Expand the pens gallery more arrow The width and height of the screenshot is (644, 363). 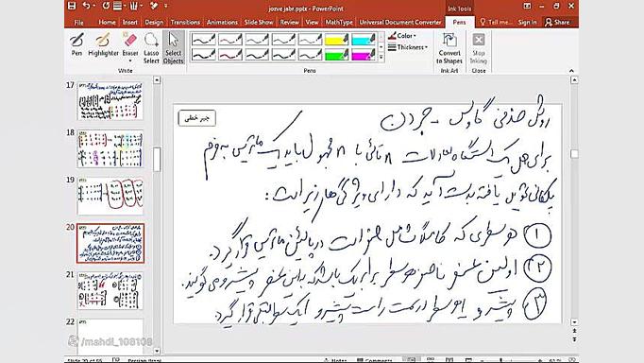(x=381, y=57)
